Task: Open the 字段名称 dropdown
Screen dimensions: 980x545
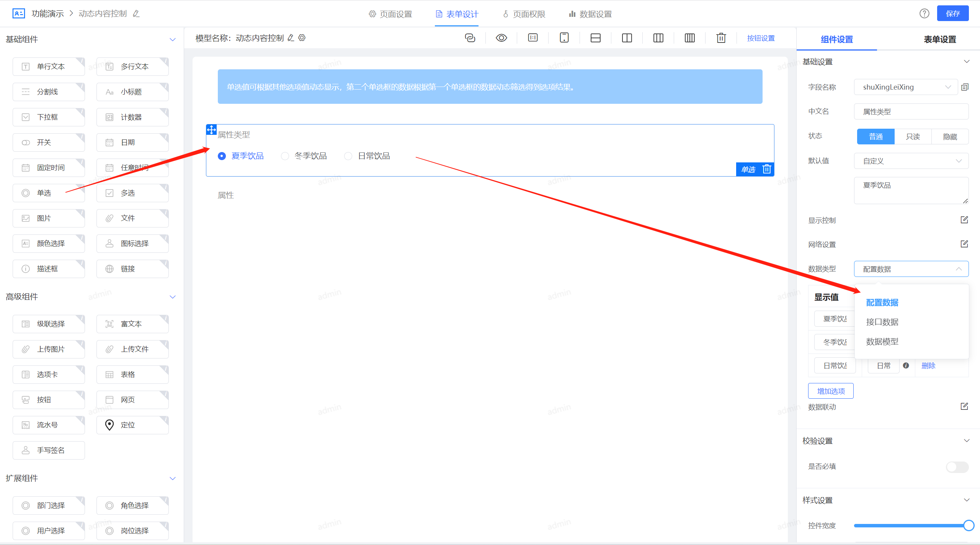Action: point(905,87)
